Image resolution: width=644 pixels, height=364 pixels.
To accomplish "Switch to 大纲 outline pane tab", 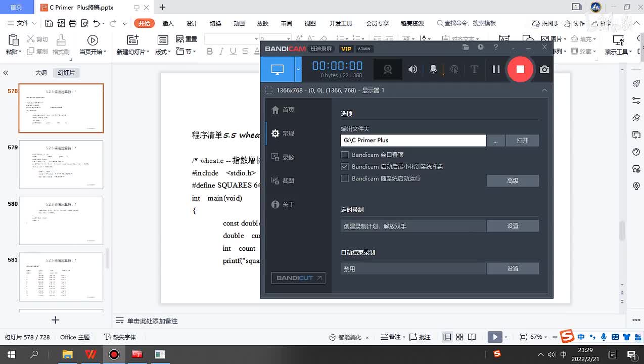I will [x=41, y=73].
